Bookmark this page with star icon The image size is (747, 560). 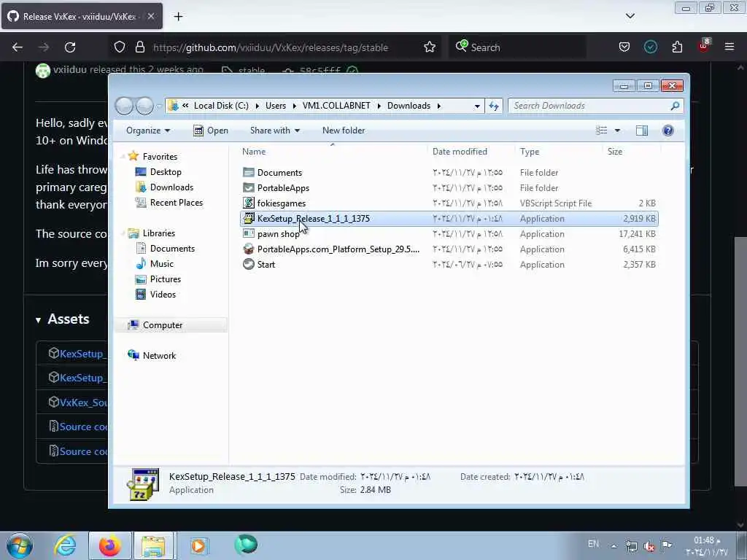pos(429,47)
